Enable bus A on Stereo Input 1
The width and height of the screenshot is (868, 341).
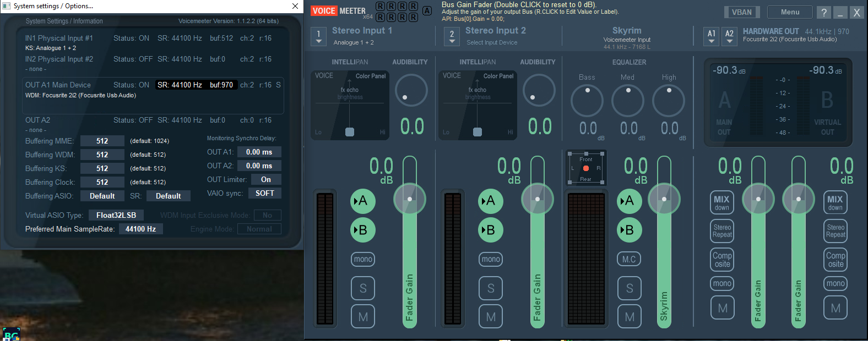click(363, 201)
